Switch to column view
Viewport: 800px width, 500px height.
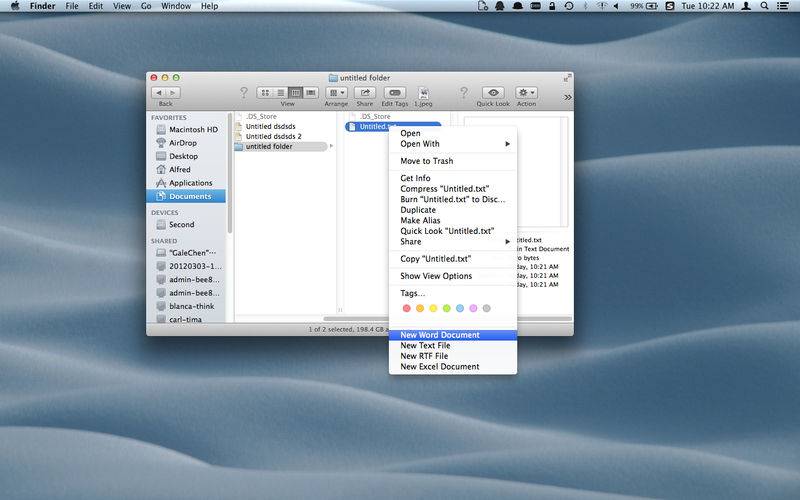click(295, 93)
